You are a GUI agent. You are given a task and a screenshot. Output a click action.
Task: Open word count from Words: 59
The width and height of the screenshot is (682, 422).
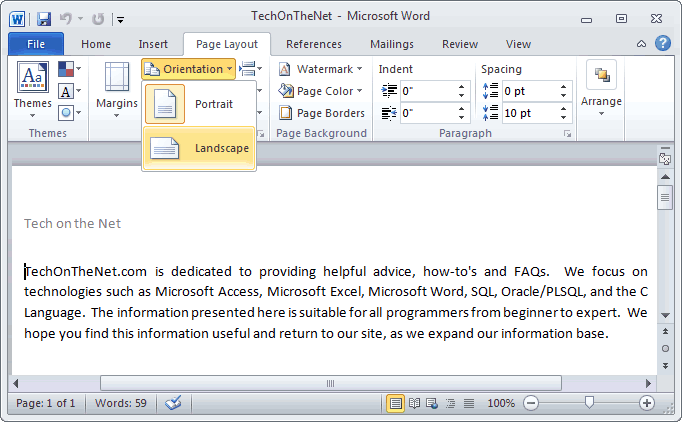coord(120,403)
